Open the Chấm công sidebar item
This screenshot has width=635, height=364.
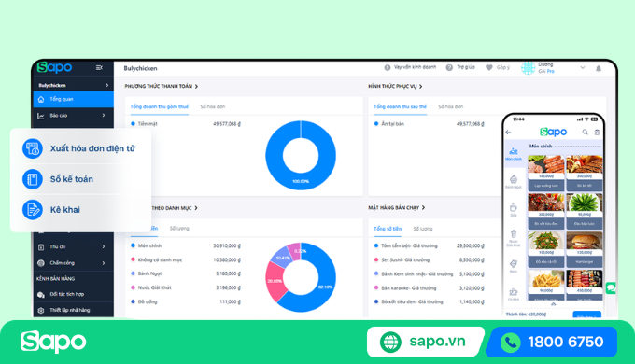click(73, 263)
